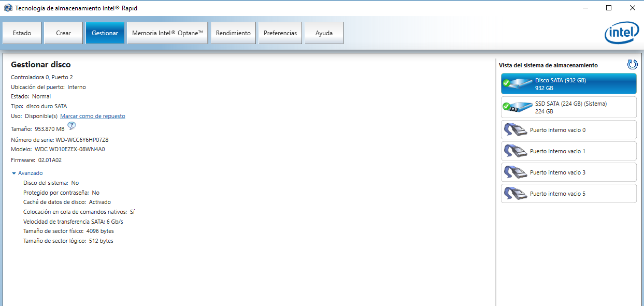The height and width of the screenshot is (306, 644).
Task: Go to the Preferencias tab
Action: point(280,33)
